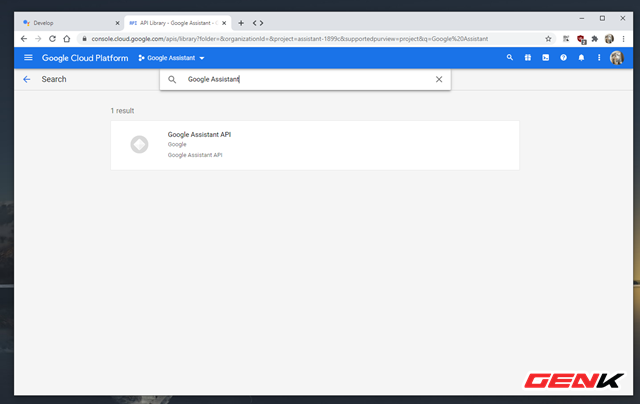Open the account avatar in blue header
Screen dimensions: 640x404
click(x=617, y=58)
